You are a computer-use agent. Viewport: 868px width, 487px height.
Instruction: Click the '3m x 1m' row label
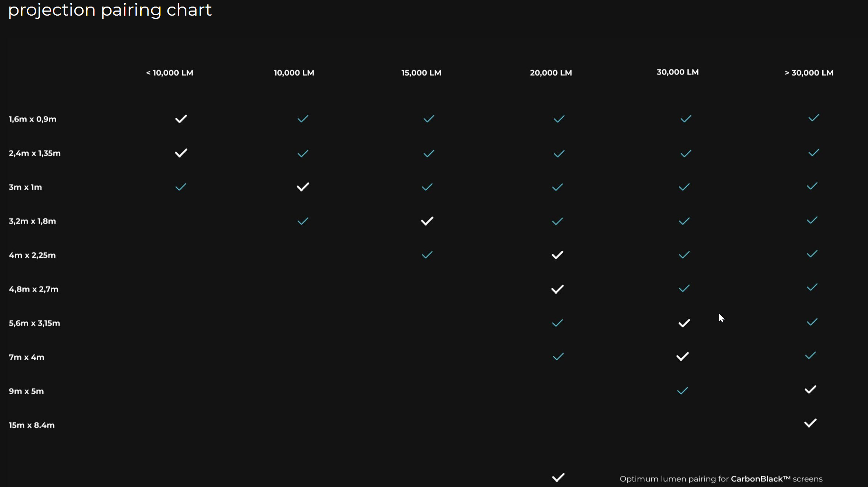(x=25, y=187)
